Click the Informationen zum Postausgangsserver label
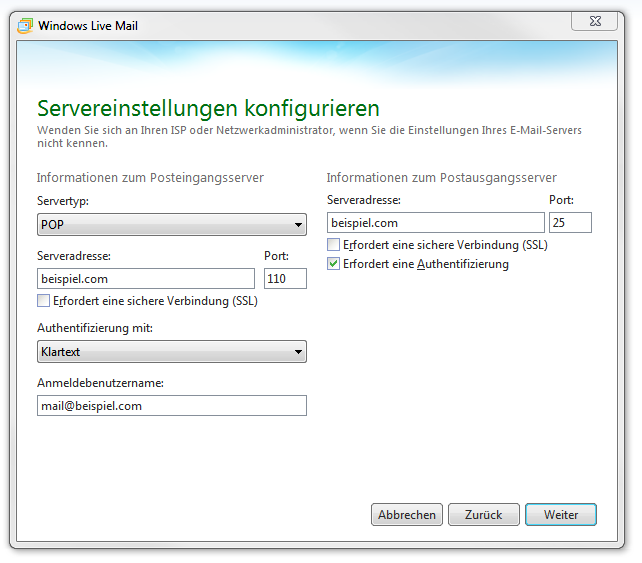This screenshot has height=563, width=642. [x=442, y=178]
